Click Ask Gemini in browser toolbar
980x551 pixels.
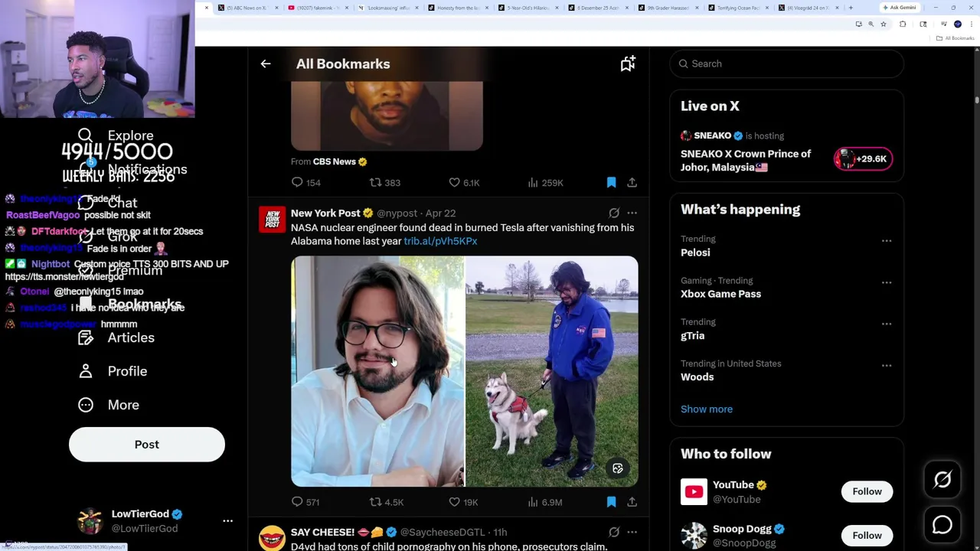(x=899, y=8)
